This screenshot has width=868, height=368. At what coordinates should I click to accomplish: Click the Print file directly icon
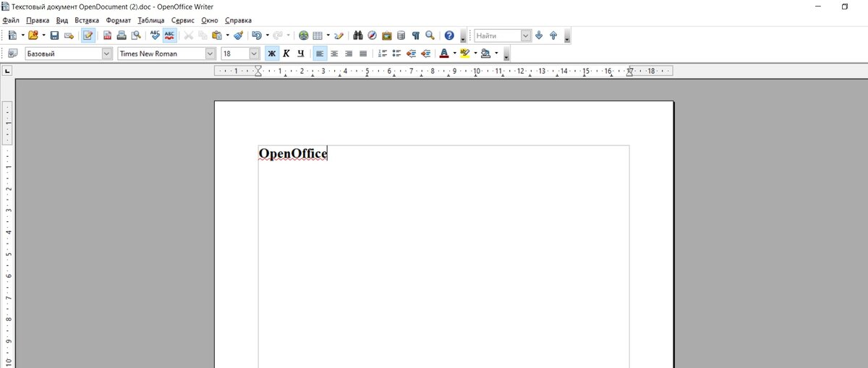tap(122, 35)
